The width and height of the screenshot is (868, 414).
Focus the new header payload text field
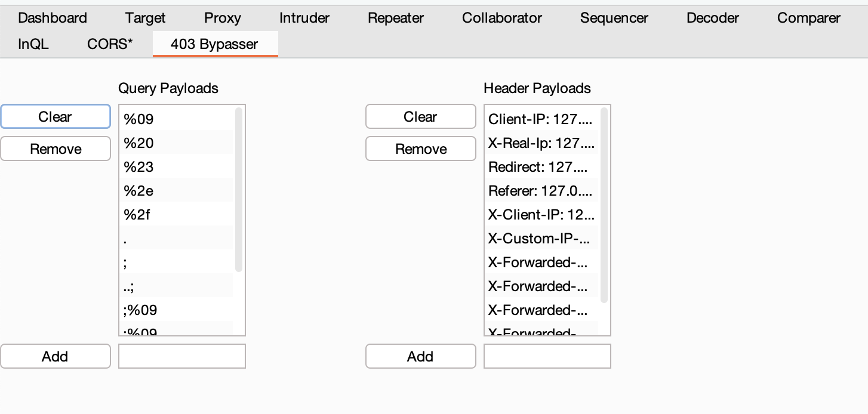[547, 357]
